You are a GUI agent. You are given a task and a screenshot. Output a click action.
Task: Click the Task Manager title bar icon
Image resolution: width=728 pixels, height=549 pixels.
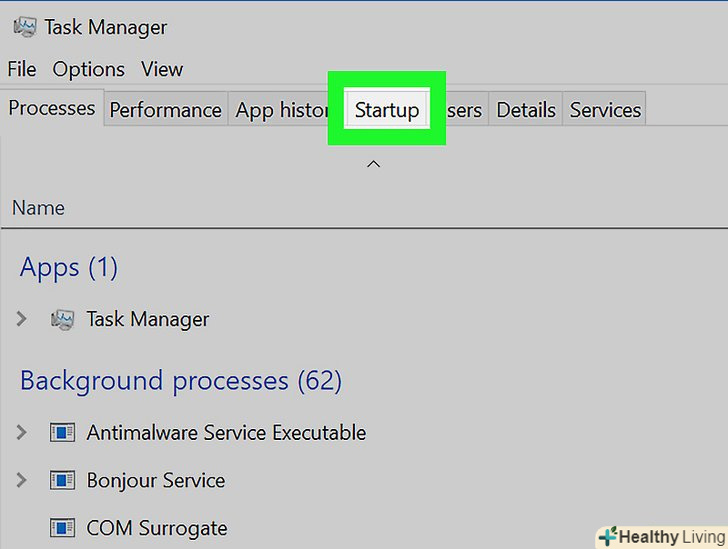(x=23, y=27)
